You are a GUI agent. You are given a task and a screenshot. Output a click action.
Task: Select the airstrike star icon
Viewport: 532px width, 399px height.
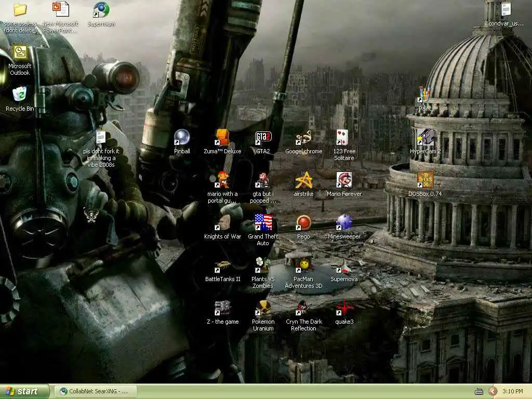(x=303, y=180)
